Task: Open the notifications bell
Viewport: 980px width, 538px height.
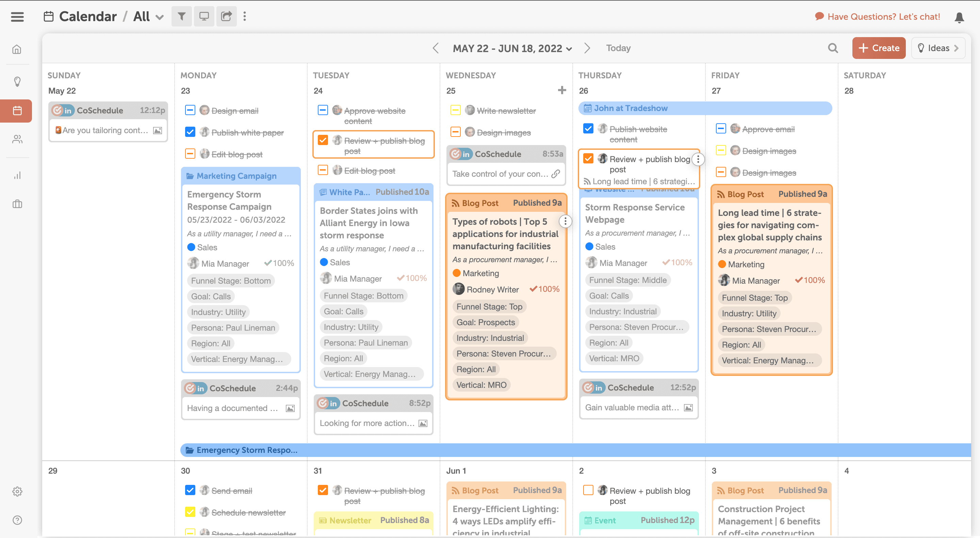Action: pos(959,17)
